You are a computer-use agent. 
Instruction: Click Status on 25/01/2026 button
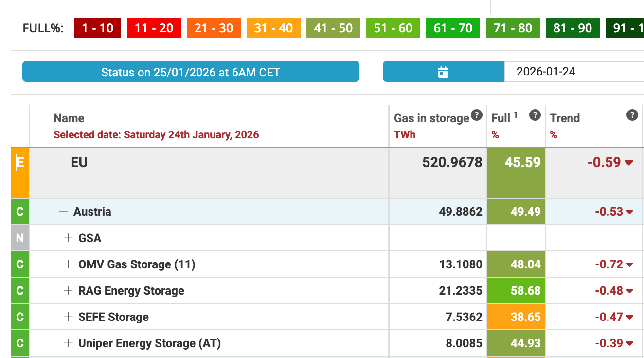coord(191,72)
